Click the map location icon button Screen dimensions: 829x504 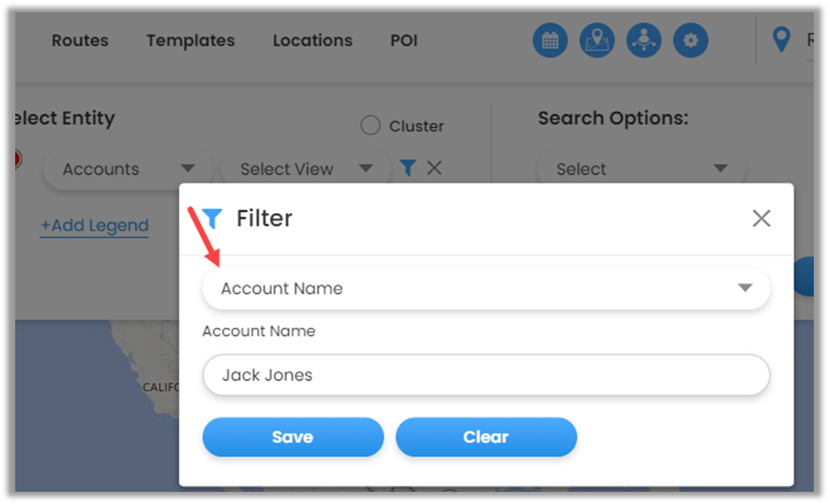pyautogui.click(x=597, y=40)
